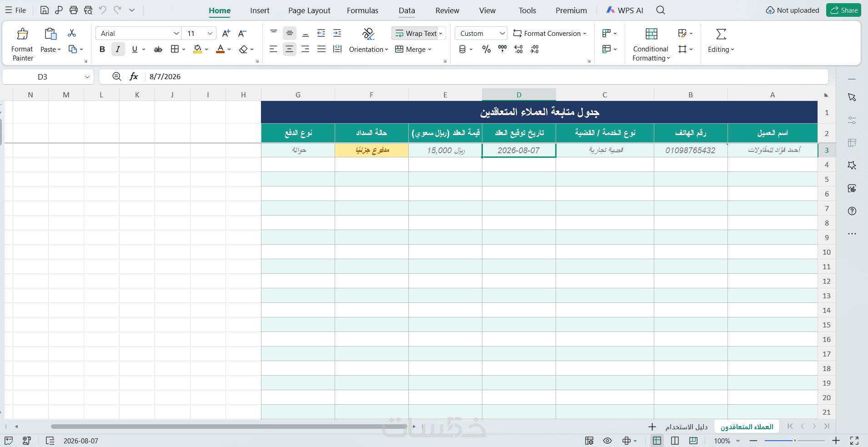This screenshot has width=868, height=447.
Task: Decrease decimal places icon
Action: point(535,49)
